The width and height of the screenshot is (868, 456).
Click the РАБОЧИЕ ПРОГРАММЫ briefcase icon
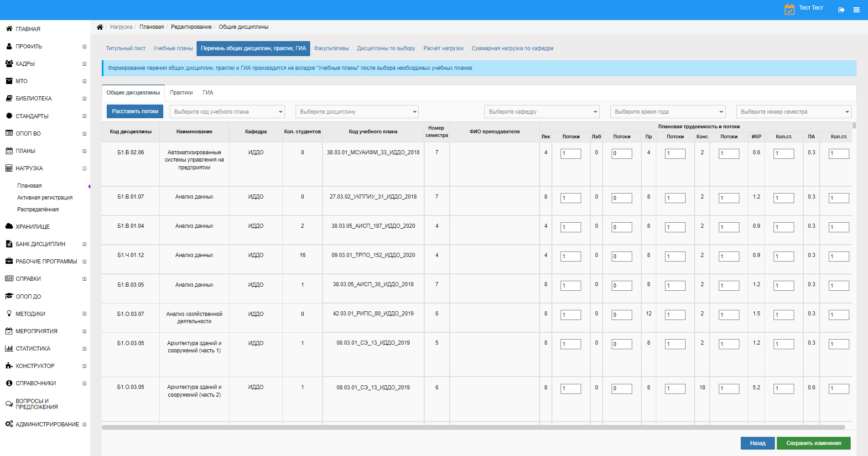9,261
